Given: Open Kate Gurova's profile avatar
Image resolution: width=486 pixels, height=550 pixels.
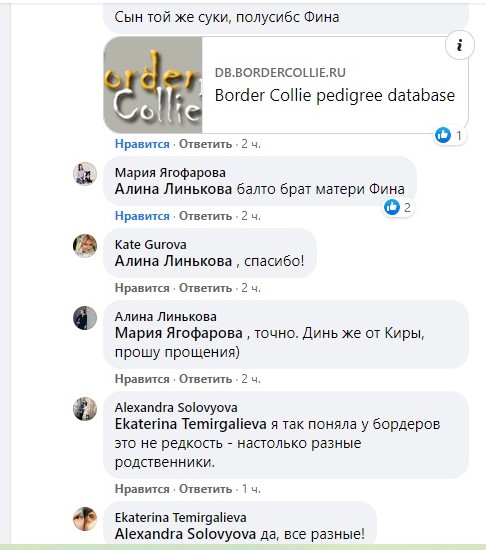Looking at the screenshot, I should (x=85, y=246).
